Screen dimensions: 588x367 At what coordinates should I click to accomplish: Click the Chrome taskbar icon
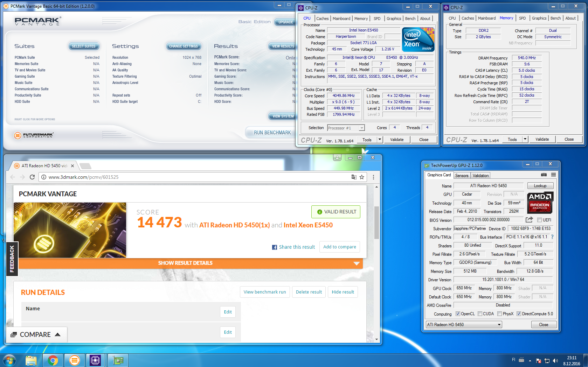click(x=53, y=360)
